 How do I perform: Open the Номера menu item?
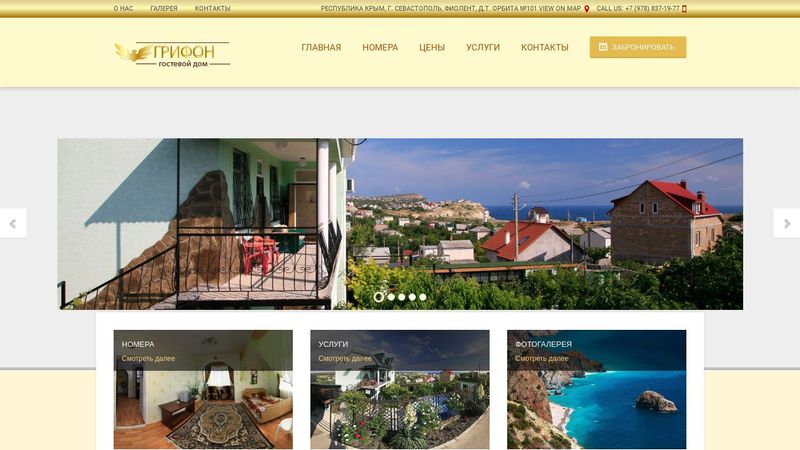[x=380, y=47]
